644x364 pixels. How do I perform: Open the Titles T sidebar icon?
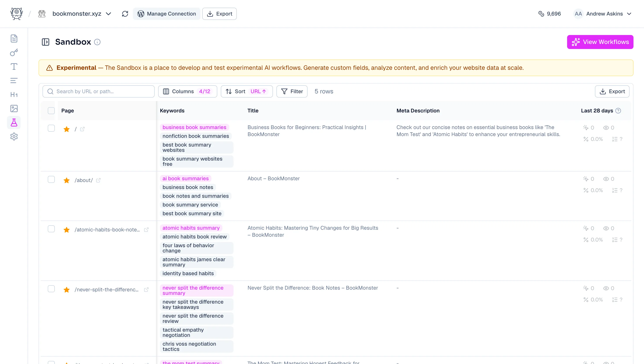point(14,66)
